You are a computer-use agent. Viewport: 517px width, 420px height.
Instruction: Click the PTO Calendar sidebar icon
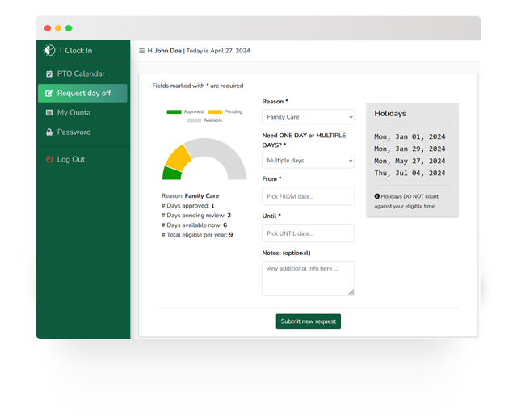[49, 74]
